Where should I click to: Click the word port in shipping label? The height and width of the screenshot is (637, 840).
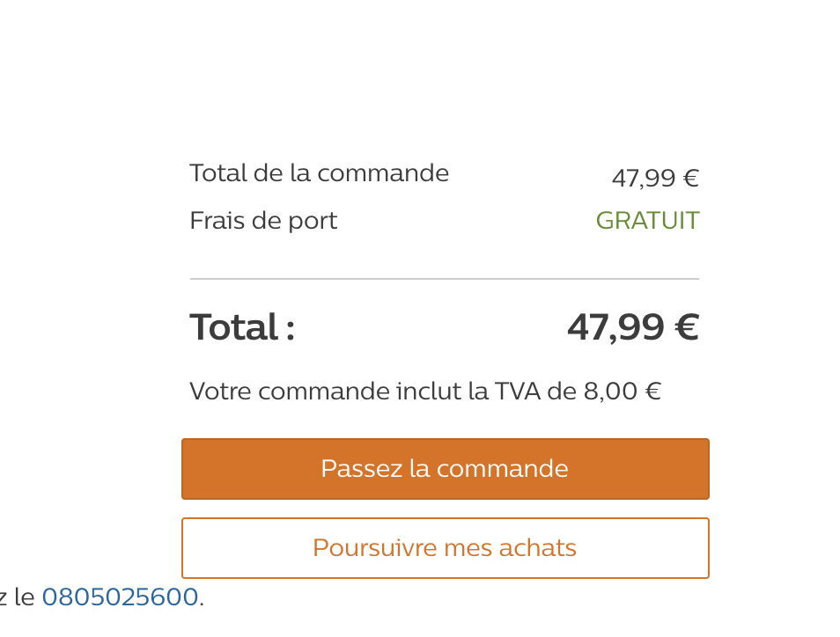tap(313, 222)
